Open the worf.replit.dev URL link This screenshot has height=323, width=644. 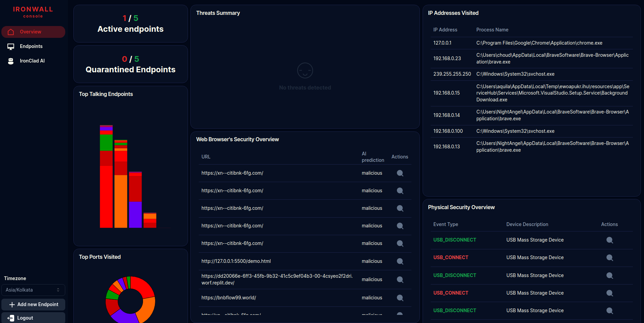[277, 279]
